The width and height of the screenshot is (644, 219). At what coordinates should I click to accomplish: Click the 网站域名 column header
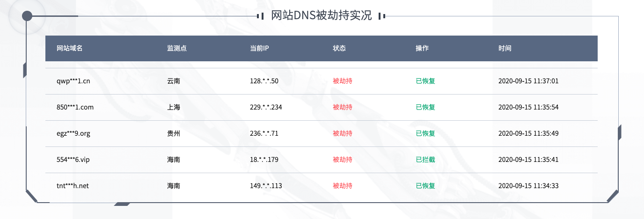[x=69, y=48]
